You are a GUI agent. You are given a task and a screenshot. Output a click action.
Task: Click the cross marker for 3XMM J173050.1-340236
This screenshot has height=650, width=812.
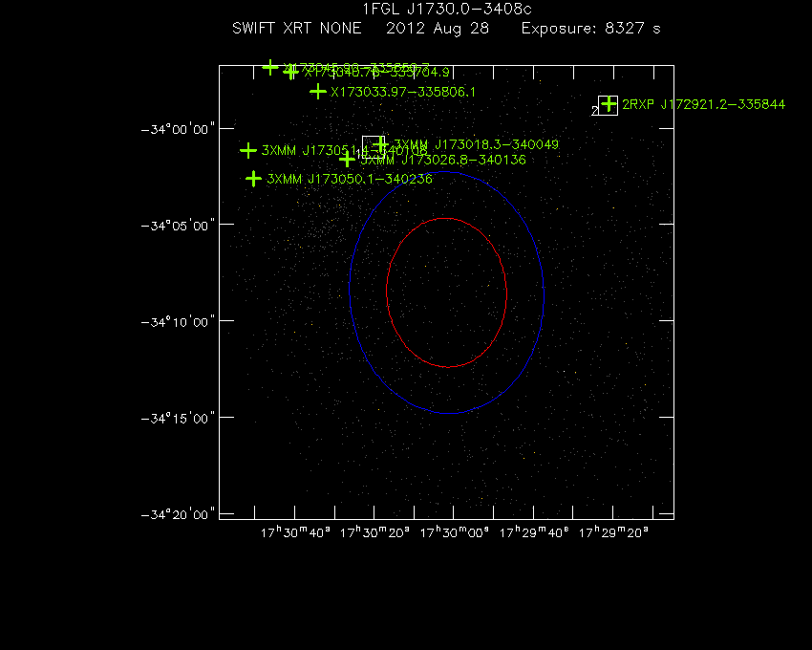[x=253, y=179]
